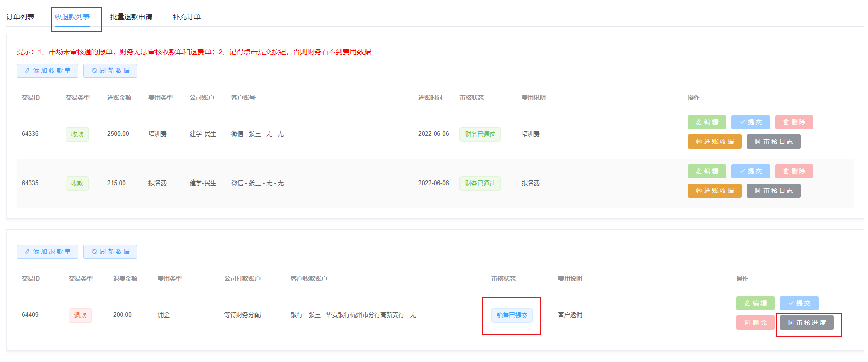Edit transaction 64335
This screenshot has width=868, height=362.
click(706, 171)
